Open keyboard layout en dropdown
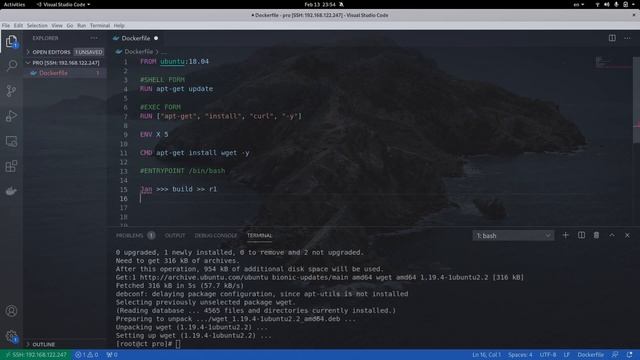 click(578, 4)
